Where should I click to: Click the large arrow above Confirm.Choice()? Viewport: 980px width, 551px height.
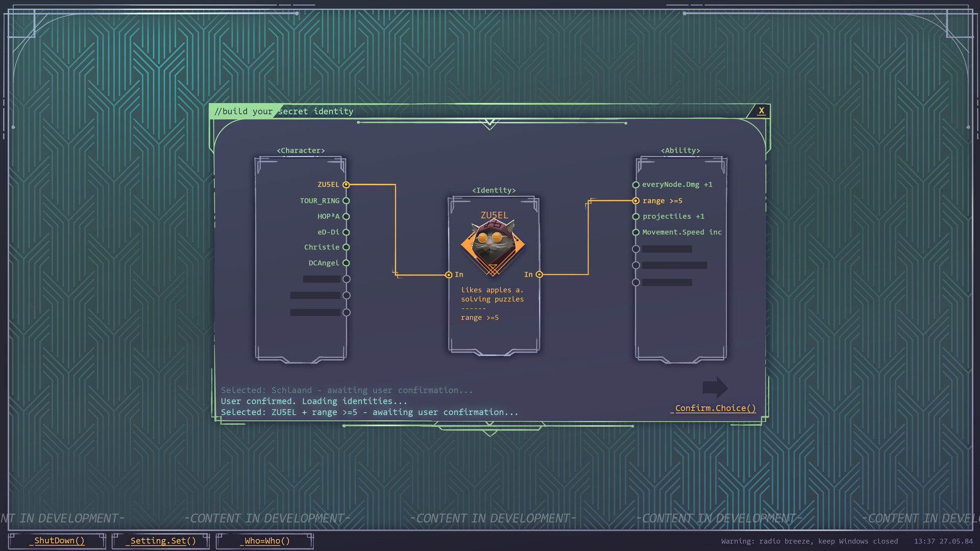click(715, 387)
